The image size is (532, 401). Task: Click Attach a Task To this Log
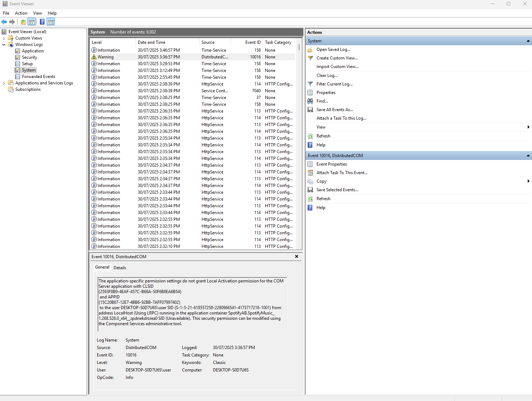[341, 118]
